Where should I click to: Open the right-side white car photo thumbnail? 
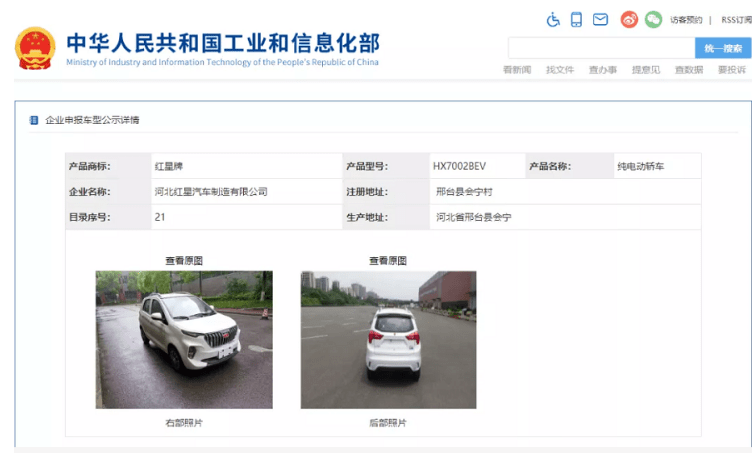[184, 339]
